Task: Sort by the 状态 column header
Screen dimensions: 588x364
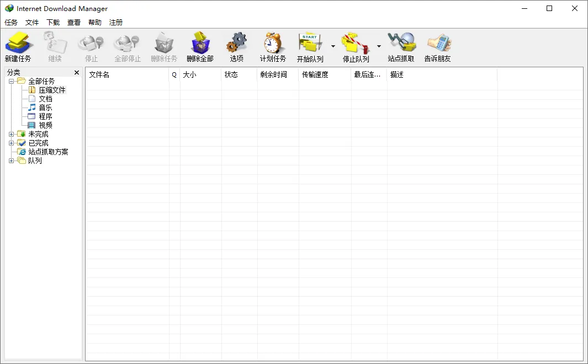Action: [239, 74]
